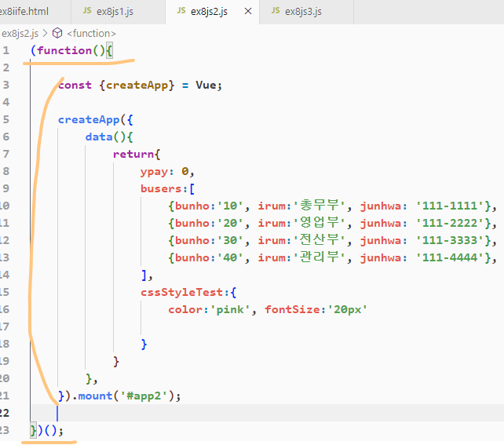
Task: Click the 'pink' color value
Action: (230, 310)
